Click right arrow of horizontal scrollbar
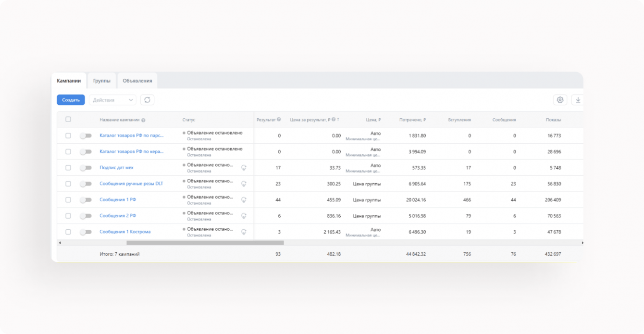The height and width of the screenshot is (334, 644). coord(582,243)
